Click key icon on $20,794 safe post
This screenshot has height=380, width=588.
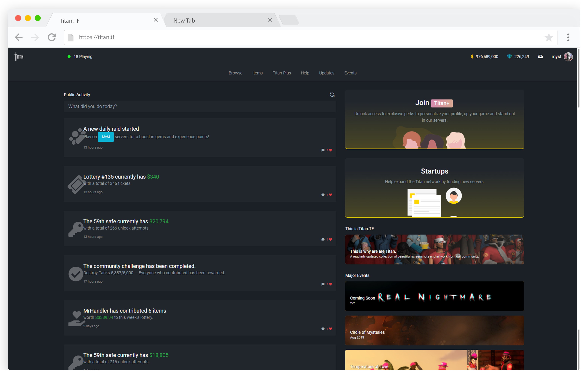point(76,229)
